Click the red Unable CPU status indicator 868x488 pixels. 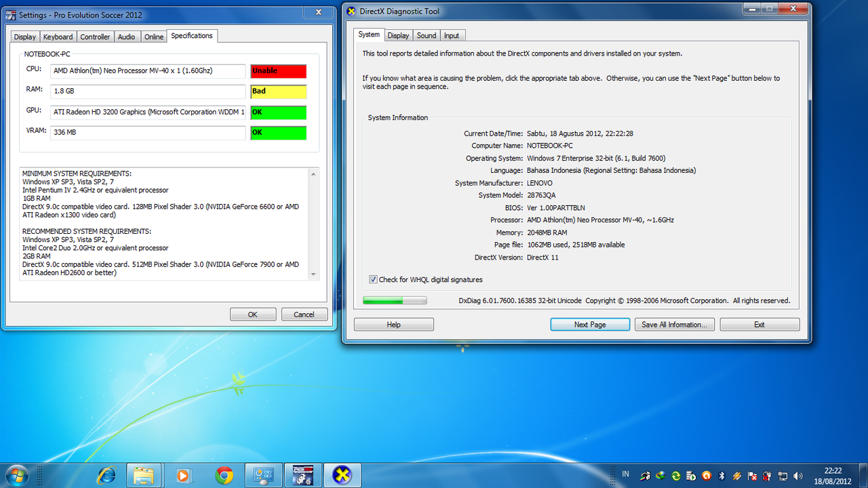point(278,71)
